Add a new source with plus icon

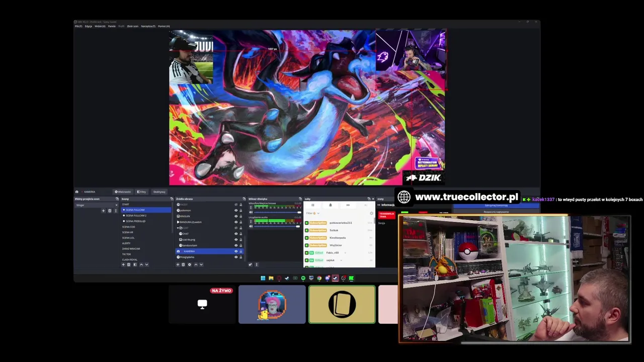pos(178,264)
